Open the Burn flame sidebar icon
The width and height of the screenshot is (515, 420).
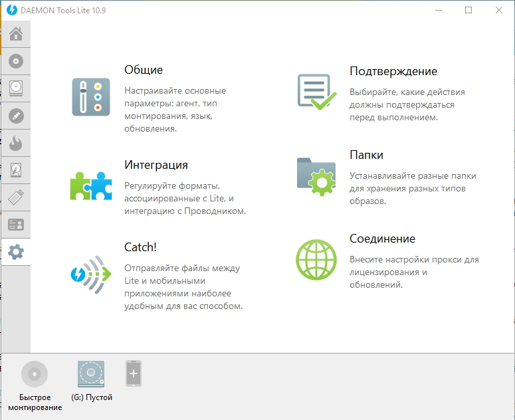pyautogui.click(x=16, y=143)
